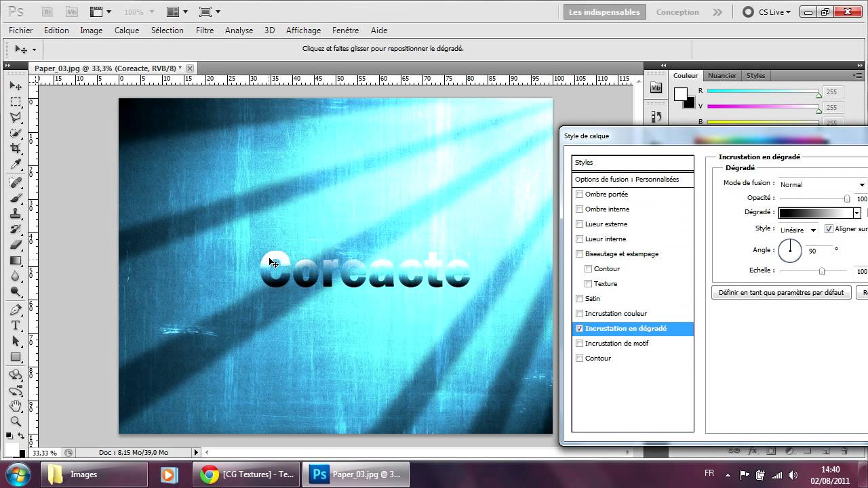Activate the Crop tool
The height and width of the screenshot is (488, 868).
[16, 148]
